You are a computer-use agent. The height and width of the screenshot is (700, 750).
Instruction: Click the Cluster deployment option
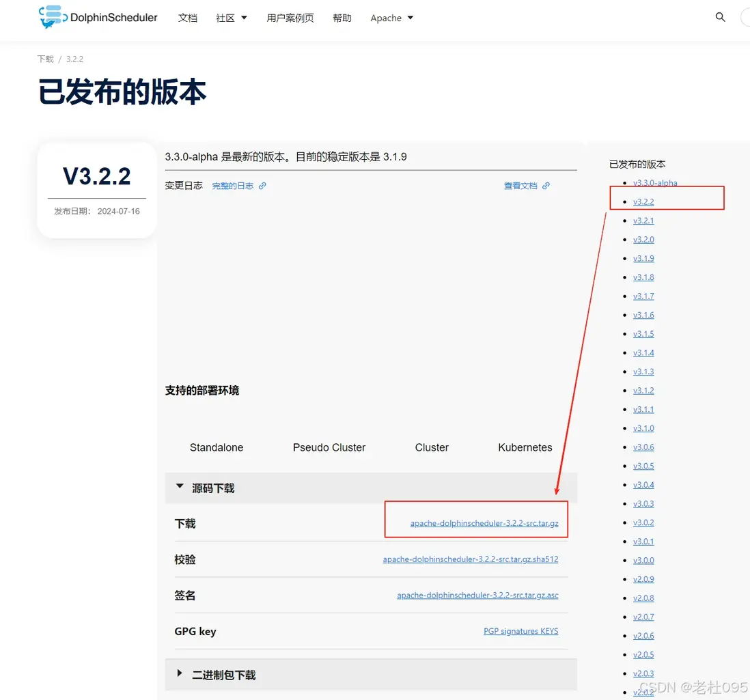(x=432, y=447)
